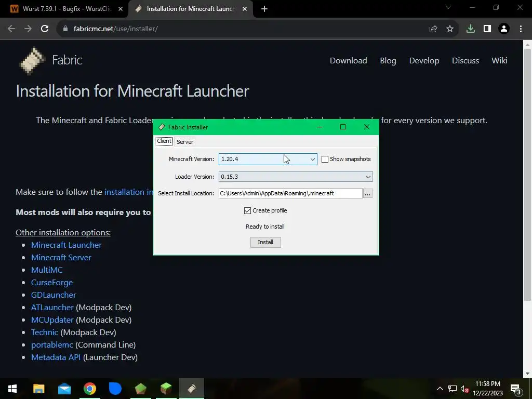Image resolution: width=532 pixels, height=399 pixels.
Task: Open Minecraft Version dropdown
Action: 268,159
